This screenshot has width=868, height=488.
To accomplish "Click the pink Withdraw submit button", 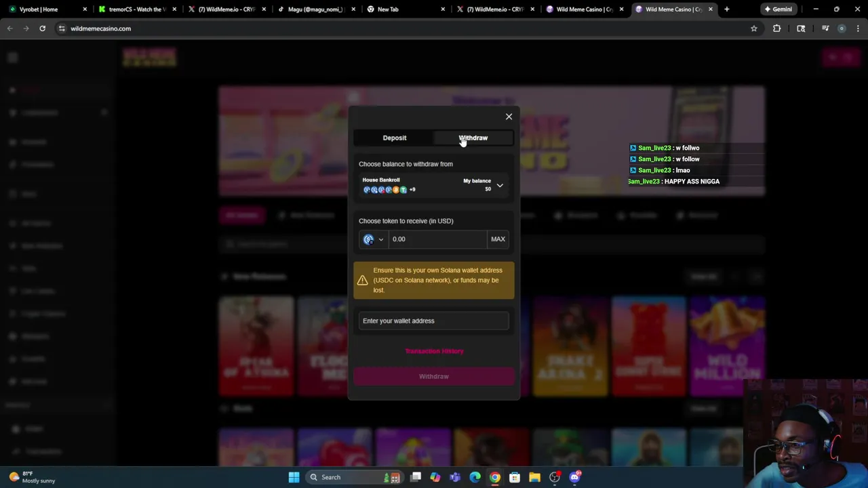I will point(434,376).
